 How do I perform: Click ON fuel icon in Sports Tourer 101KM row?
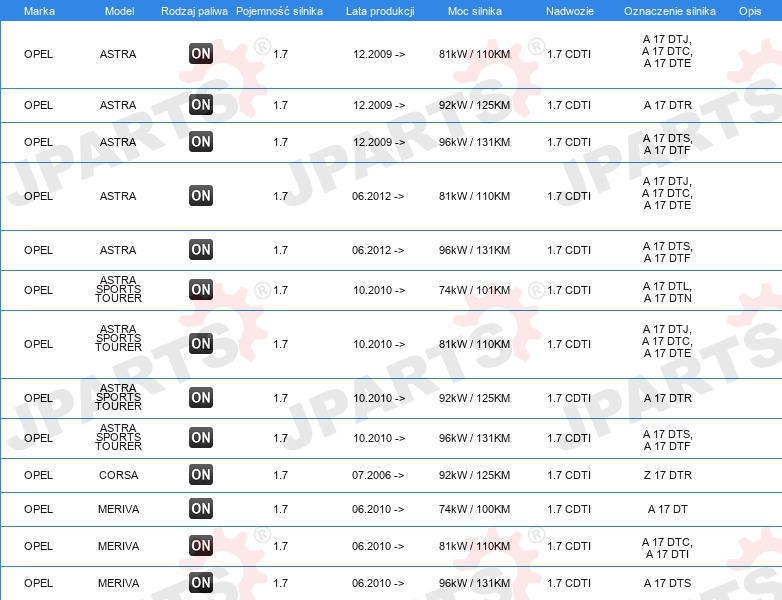pyautogui.click(x=201, y=290)
